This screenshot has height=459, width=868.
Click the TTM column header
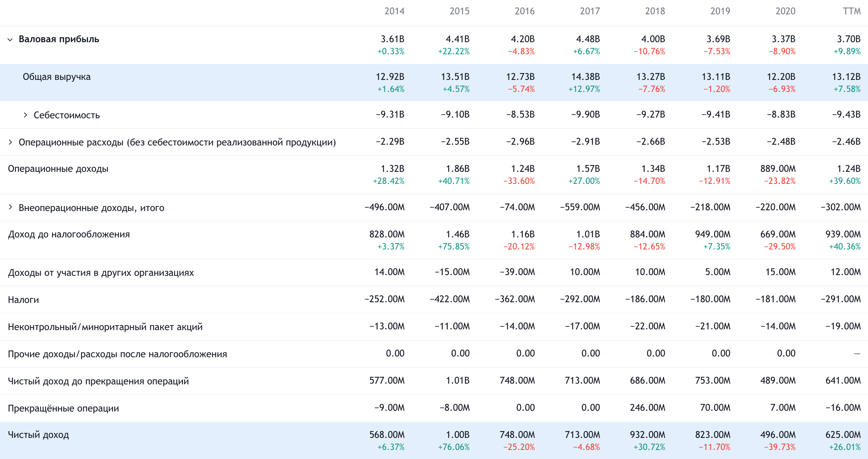852,11
